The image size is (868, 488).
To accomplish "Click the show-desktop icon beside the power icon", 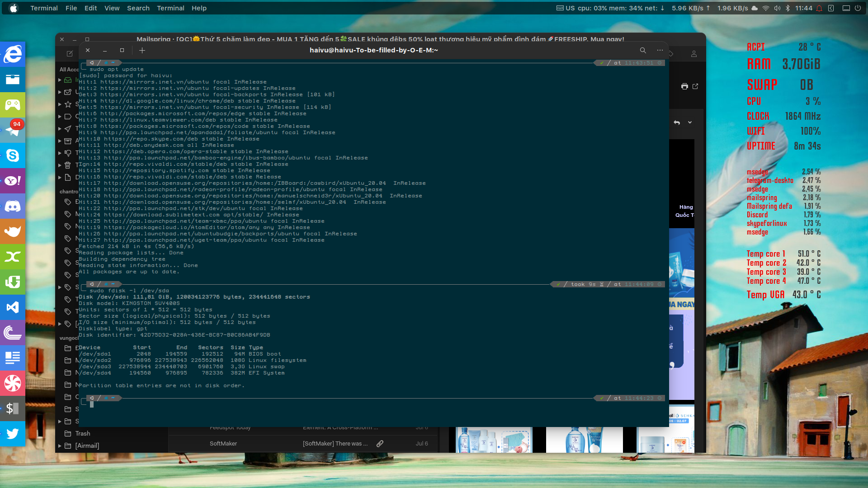I will [846, 8].
